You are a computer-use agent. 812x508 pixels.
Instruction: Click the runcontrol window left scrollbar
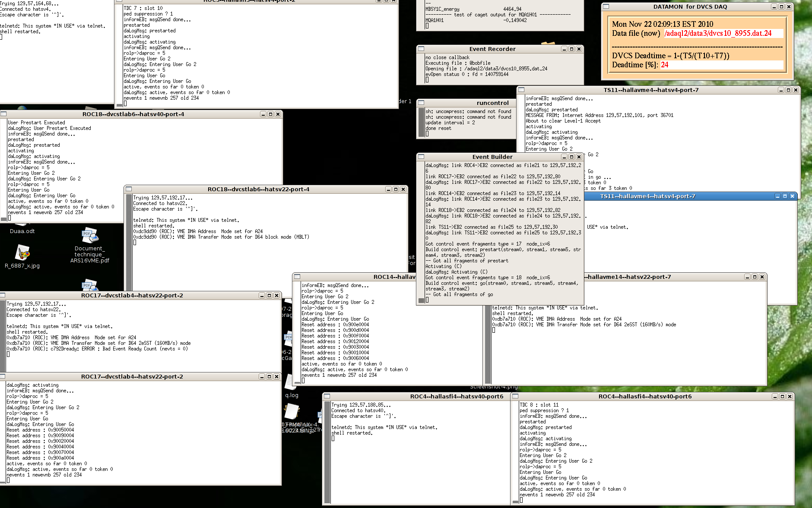[421, 123]
